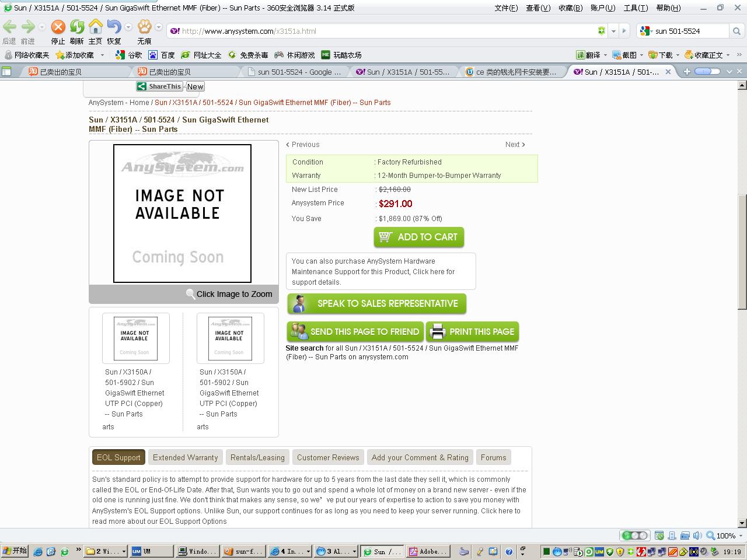Click the PRINT THIS PAGE button

coord(472,331)
